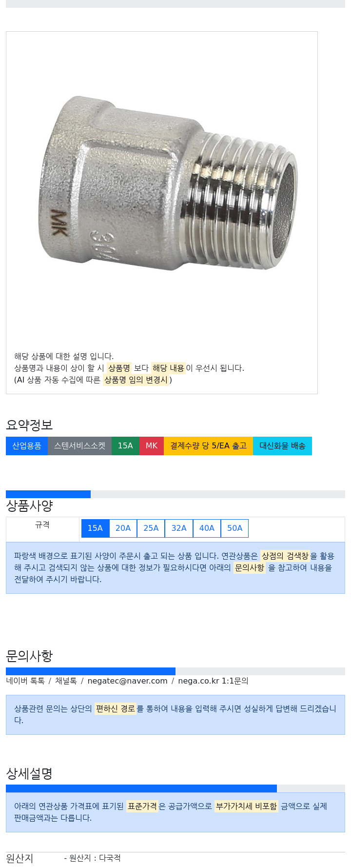Click the 부가가치세 비포함 highlighted text
351x868 pixels.
pyautogui.click(x=246, y=807)
